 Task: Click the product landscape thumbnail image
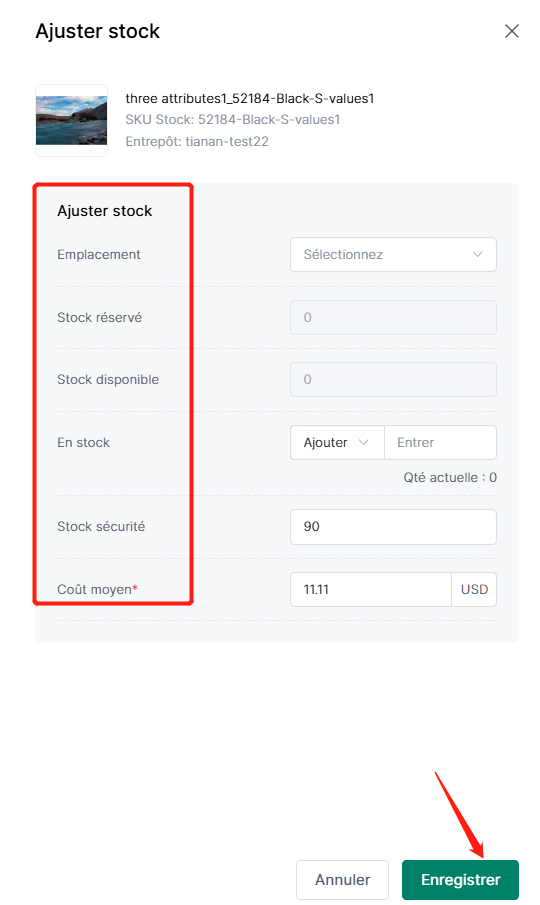pyautogui.click(x=72, y=121)
